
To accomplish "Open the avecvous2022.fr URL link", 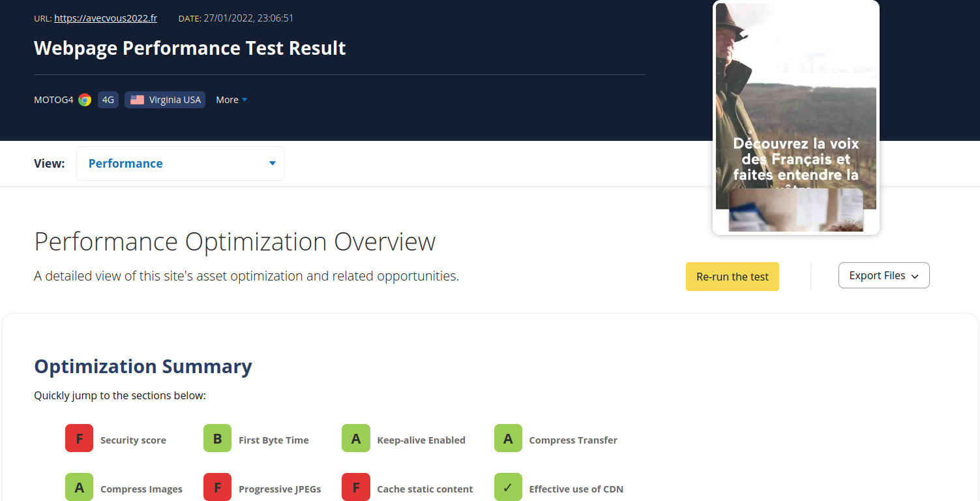I will tap(106, 18).
